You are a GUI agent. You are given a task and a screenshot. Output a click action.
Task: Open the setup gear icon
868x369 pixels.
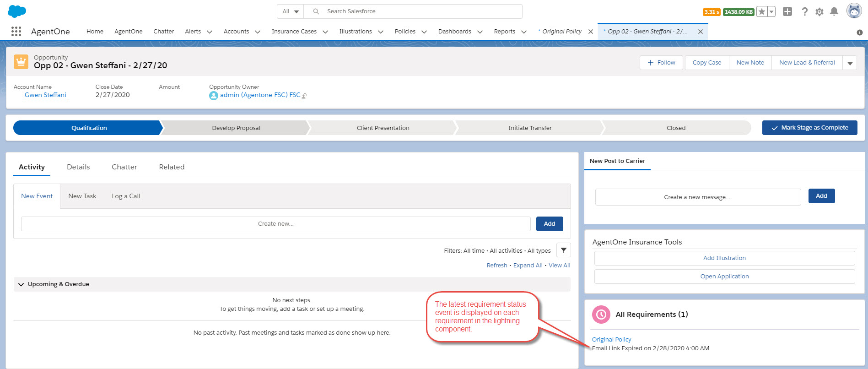coord(819,12)
